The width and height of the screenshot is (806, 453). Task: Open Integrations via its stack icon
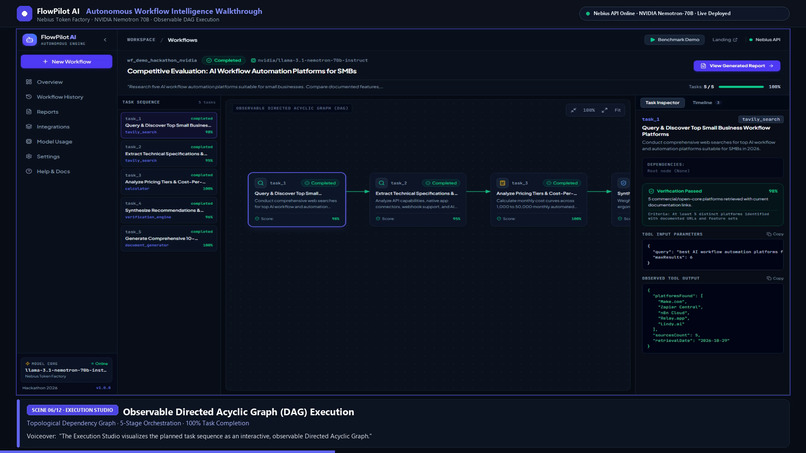click(x=29, y=126)
